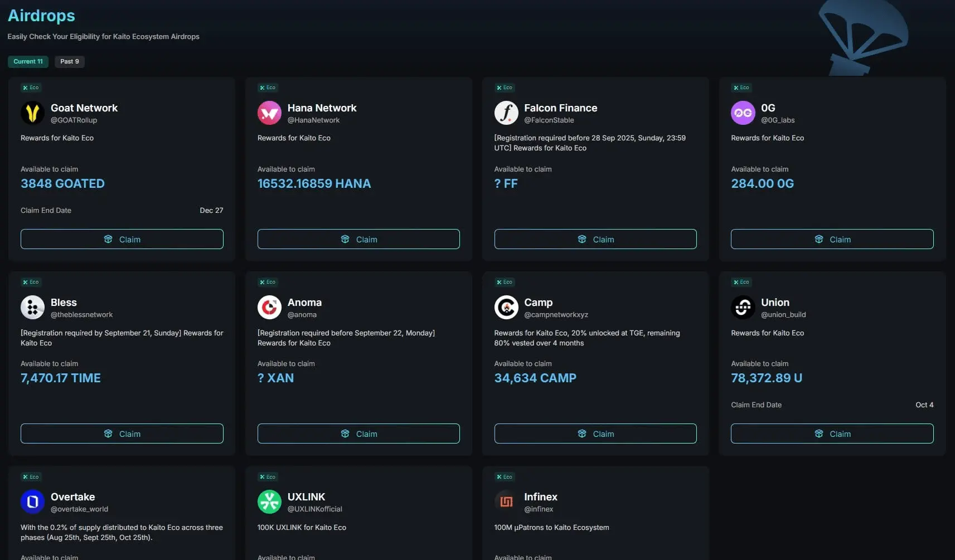Viewport: 955px width, 560px height.
Task: Claim the Falcon Finance FF airdrop
Action: coord(595,239)
